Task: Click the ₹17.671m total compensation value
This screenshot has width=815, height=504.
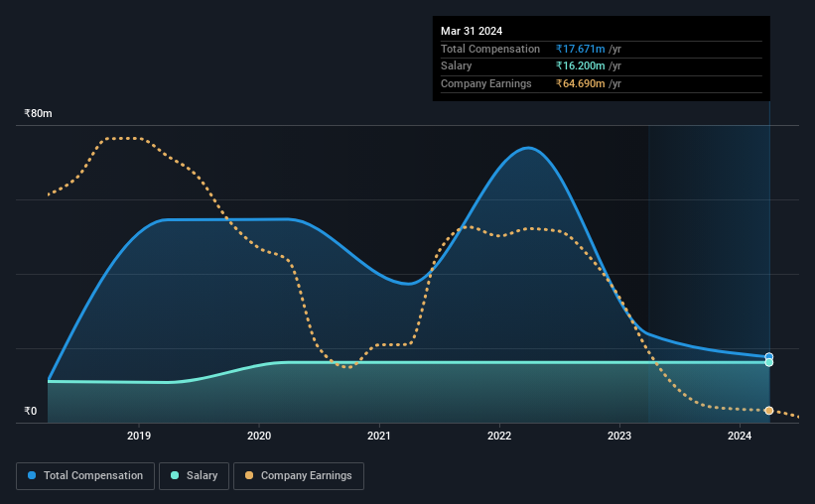Action: click(x=580, y=49)
